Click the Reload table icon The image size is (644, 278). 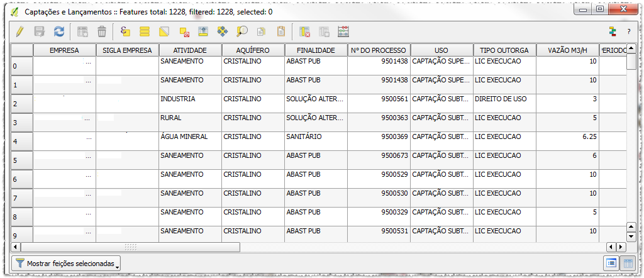pos(58,31)
